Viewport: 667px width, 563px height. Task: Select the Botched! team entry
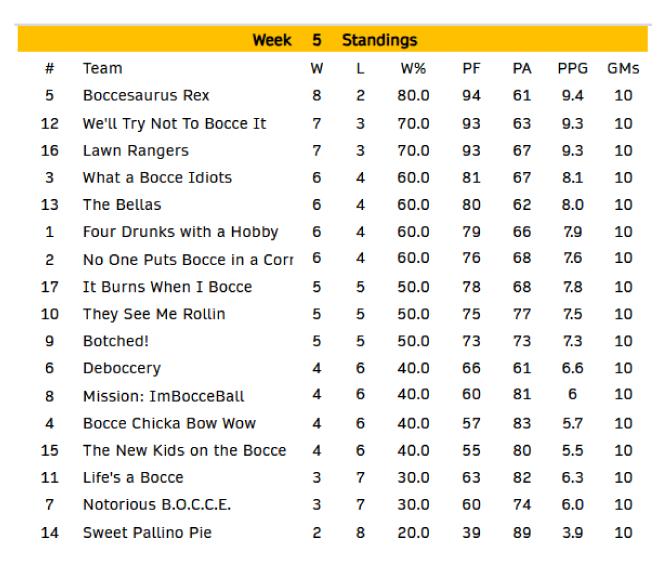[115, 341]
